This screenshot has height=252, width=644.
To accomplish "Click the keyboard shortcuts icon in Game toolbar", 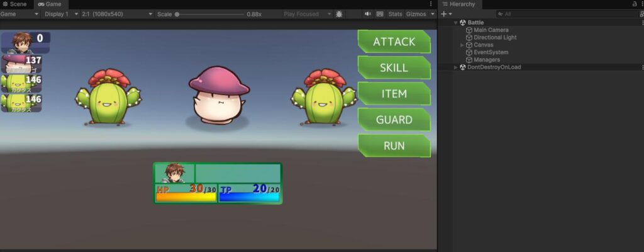I will [380, 14].
